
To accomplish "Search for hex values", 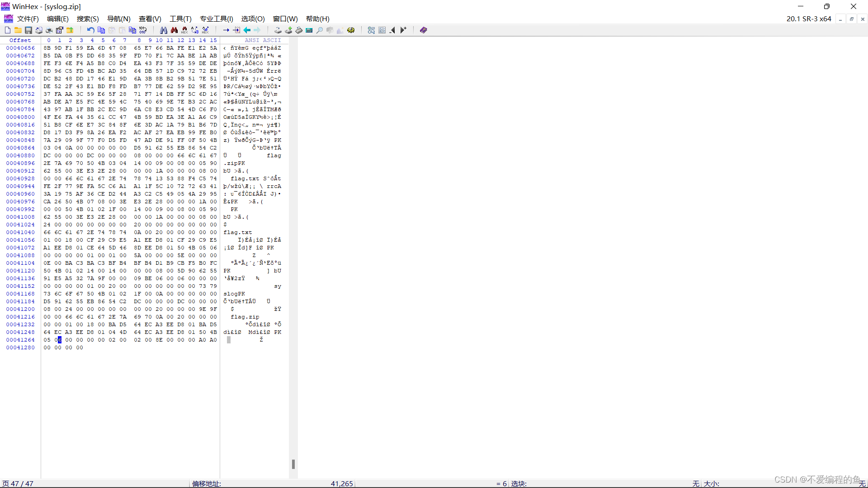I will click(x=184, y=30).
